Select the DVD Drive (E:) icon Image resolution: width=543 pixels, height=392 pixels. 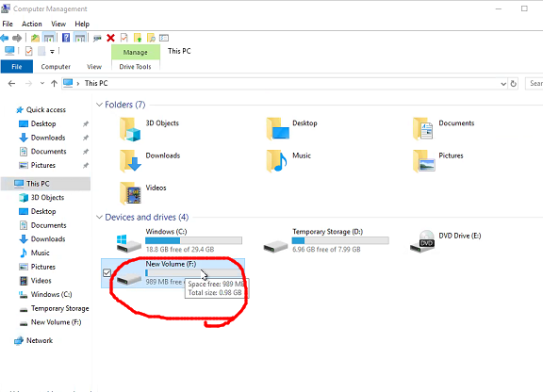422,241
